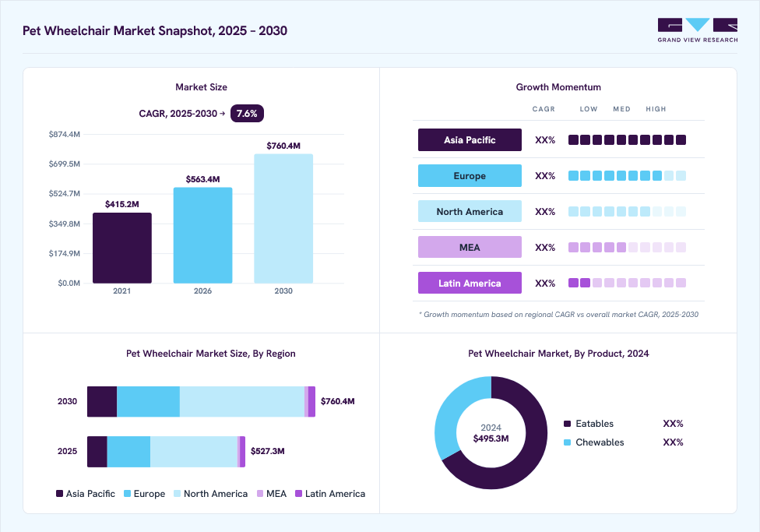
Task: Click the CAGR column header
Action: (x=544, y=109)
